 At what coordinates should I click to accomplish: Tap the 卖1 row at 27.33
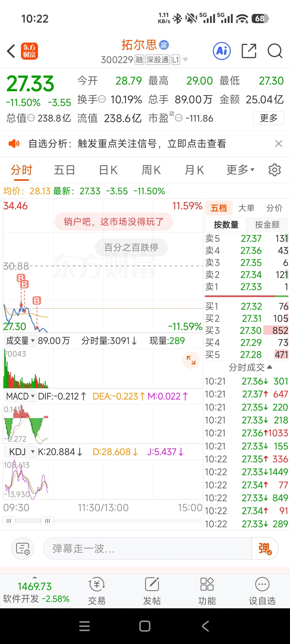247,287
